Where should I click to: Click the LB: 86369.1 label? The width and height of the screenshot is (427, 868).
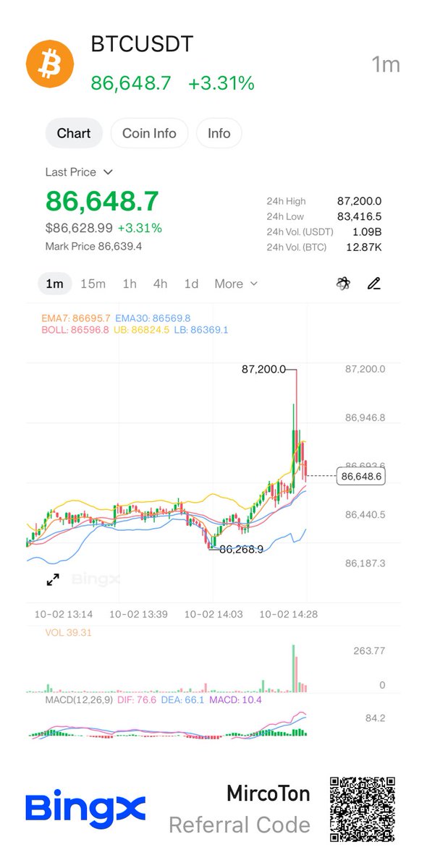pyautogui.click(x=201, y=329)
